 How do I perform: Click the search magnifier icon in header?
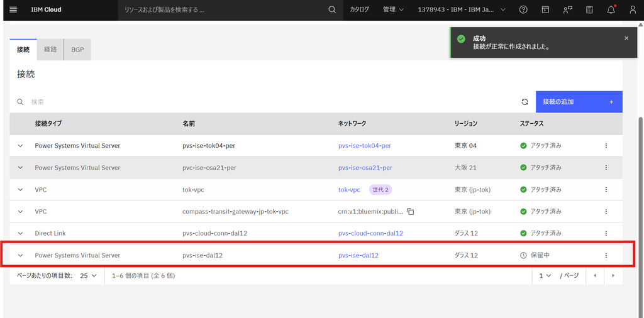[x=332, y=9]
